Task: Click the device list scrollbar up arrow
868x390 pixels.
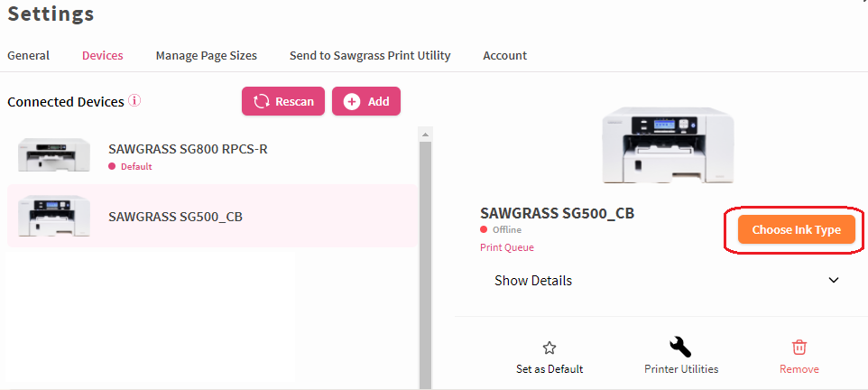Action: 425,135
